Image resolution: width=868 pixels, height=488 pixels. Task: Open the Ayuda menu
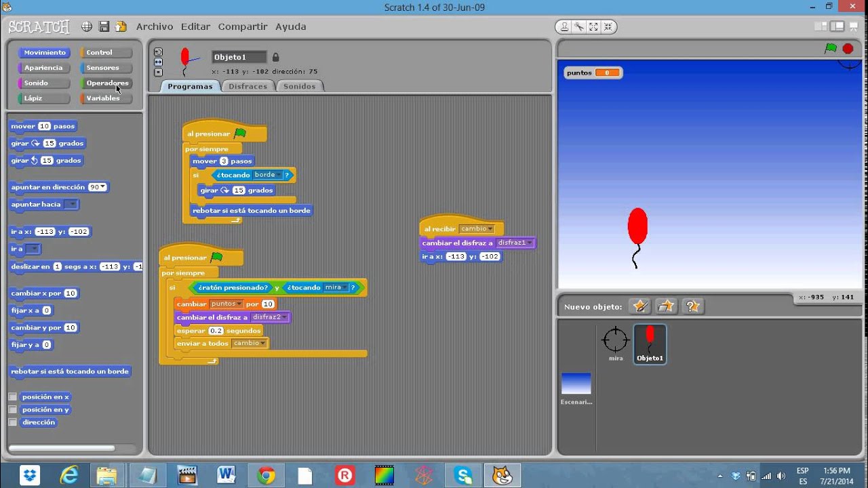pyautogui.click(x=290, y=26)
